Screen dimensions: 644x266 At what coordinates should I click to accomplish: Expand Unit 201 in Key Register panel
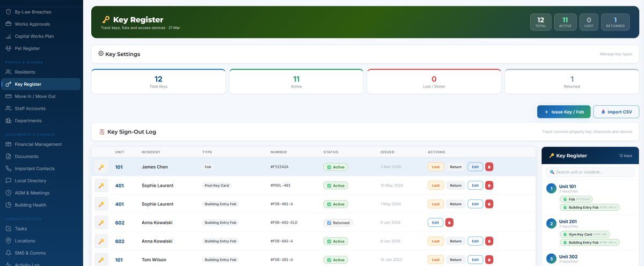tap(567, 221)
